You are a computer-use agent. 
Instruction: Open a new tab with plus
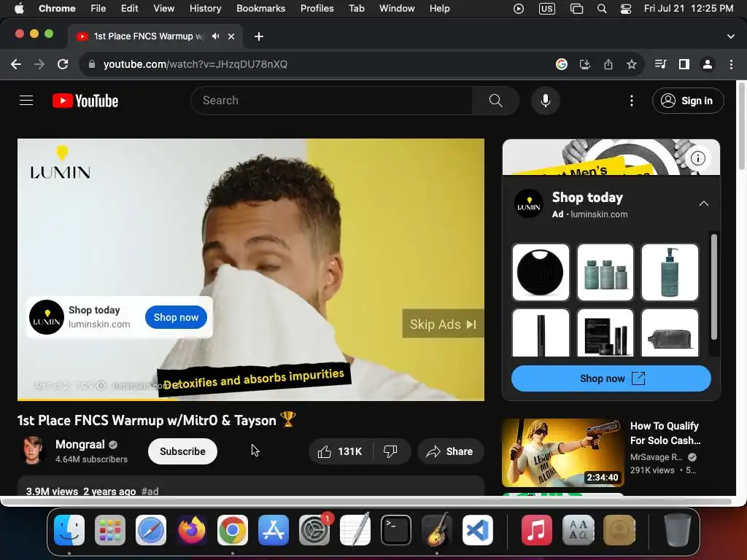pyautogui.click(x=259, y=36)
